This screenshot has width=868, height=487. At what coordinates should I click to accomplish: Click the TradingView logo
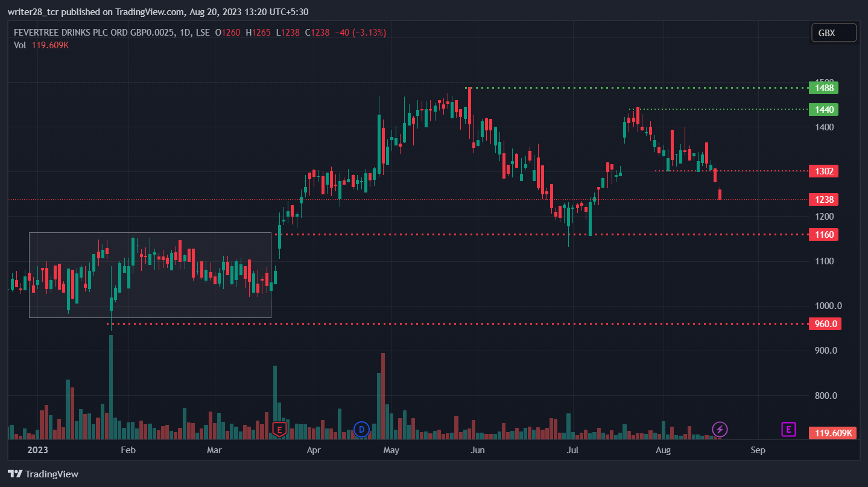43,474
